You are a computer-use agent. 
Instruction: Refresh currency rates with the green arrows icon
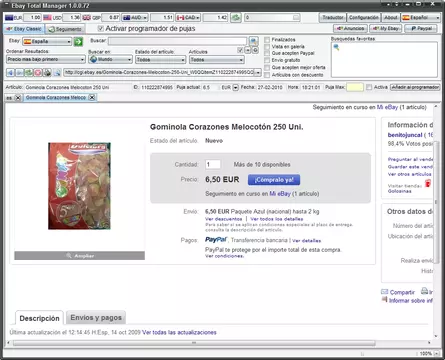coord(236,17)
